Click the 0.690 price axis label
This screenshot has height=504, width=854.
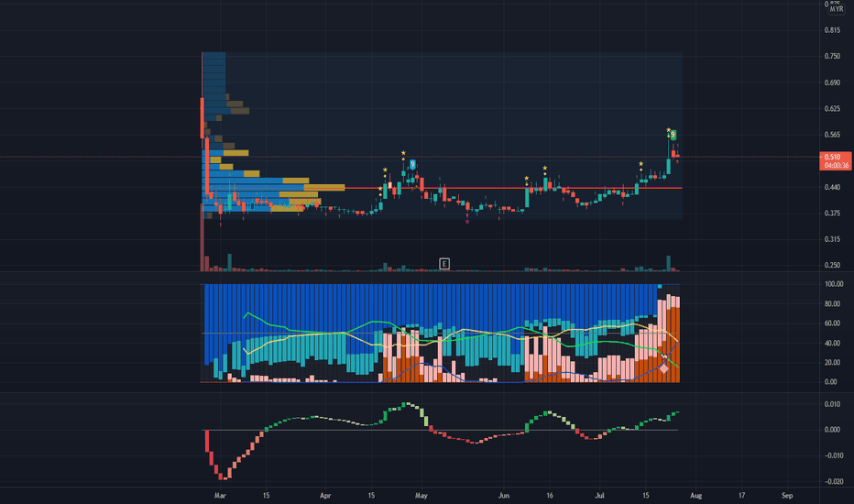coord(832,82)
